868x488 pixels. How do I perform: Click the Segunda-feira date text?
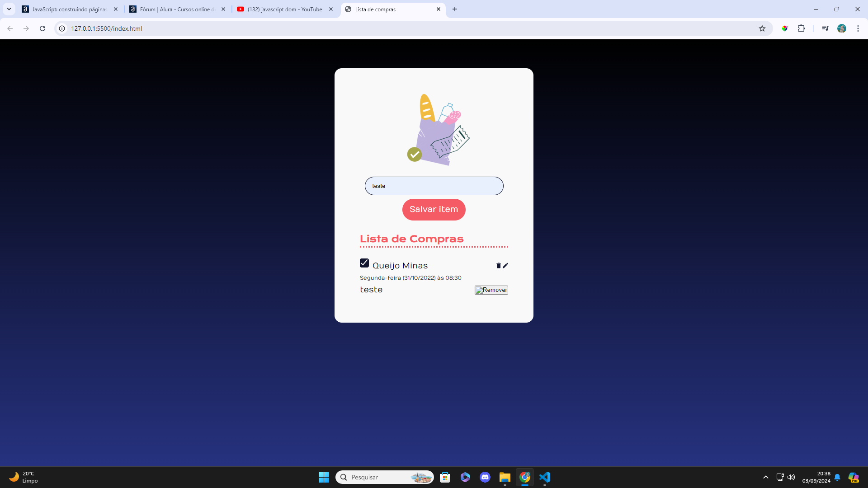pyautogui.click(x=410, y=278)
